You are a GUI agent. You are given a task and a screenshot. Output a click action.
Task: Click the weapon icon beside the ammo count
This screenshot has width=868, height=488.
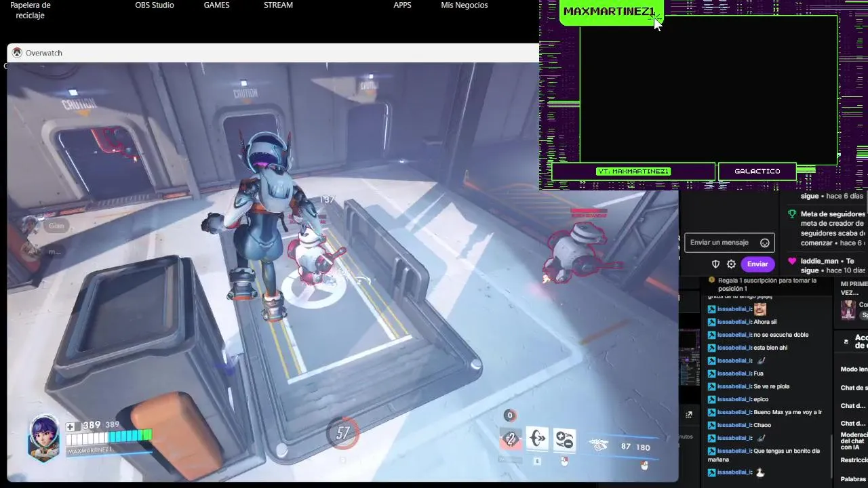[x=599, y=445]
